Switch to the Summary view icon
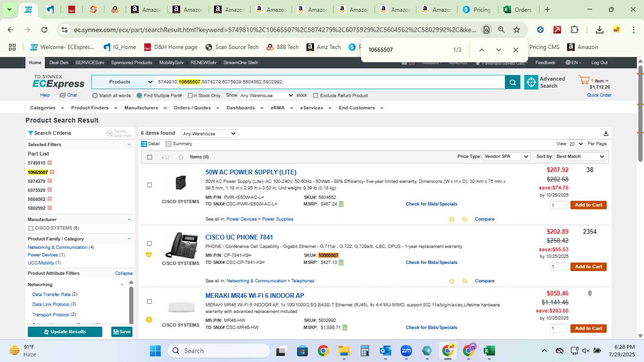Viewport: 644px width, 362px height. pyautogui.click(x=168, y=144)
